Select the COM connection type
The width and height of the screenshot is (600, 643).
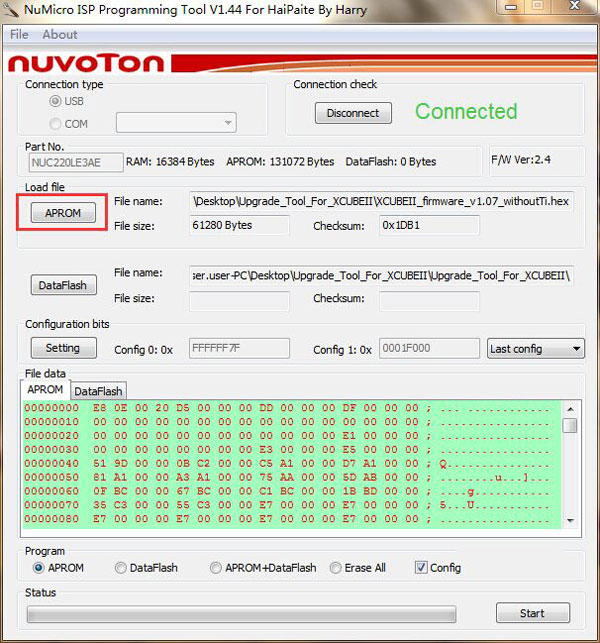tap(68, 123)
